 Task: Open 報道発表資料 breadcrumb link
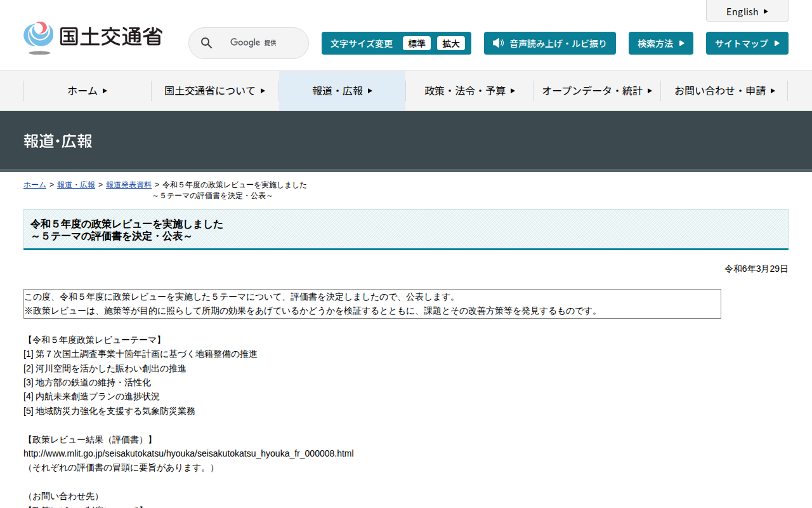tap(129, 185)
